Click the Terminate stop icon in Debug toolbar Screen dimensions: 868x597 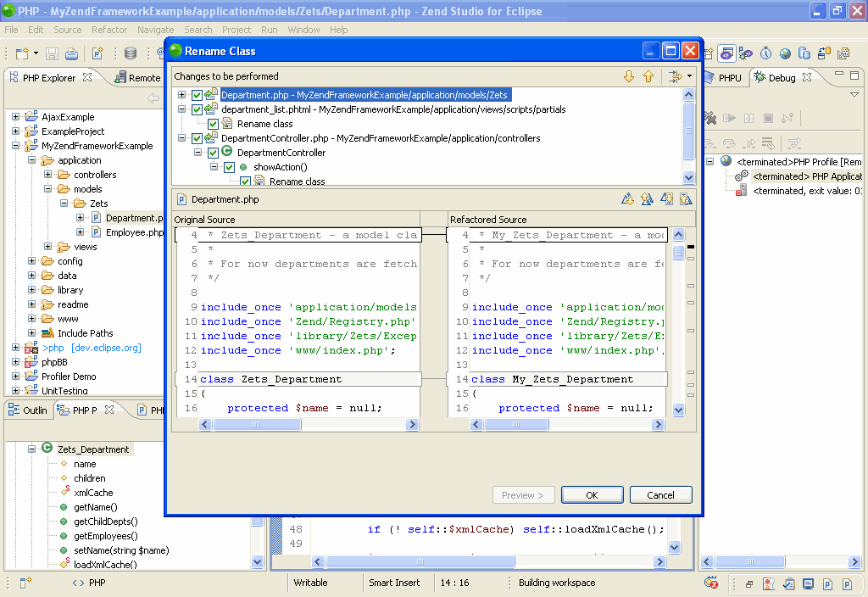coord(768,118)
